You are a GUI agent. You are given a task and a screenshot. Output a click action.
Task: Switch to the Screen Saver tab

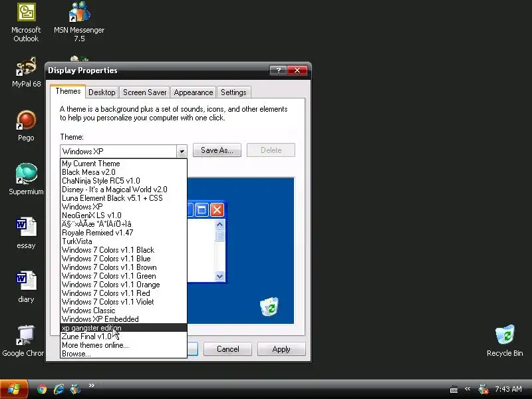tap(144, 92)
